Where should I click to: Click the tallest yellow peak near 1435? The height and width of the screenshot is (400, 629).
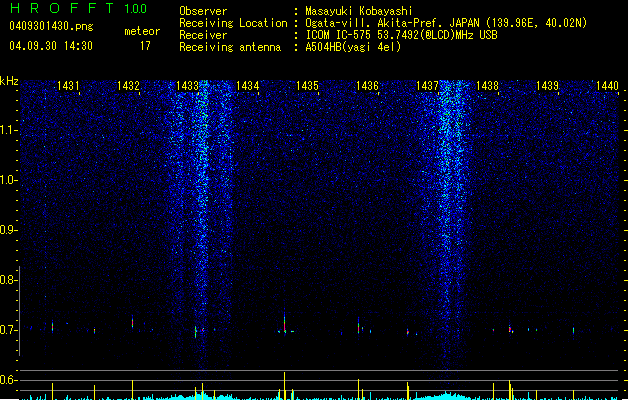coord(284,386)
